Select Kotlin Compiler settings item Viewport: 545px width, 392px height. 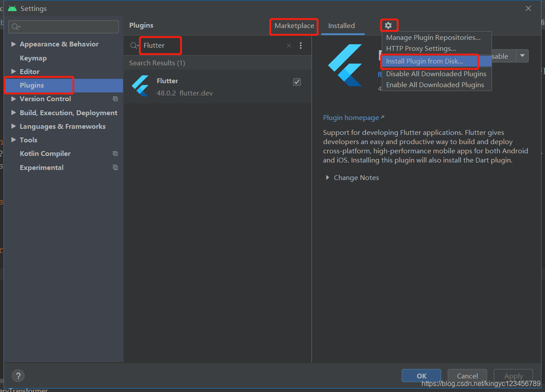pyautogui.click(x=45, y=154)
